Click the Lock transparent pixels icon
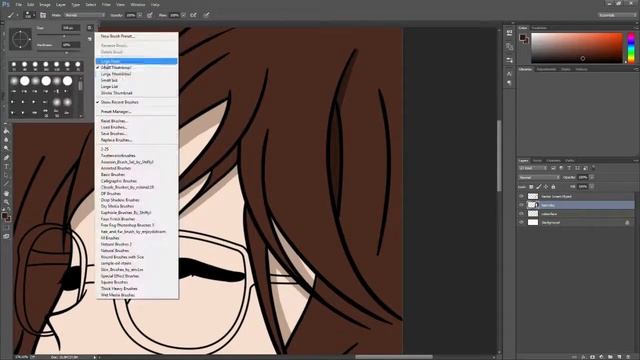The width and height of the screenshot is (640, 360). (531, 187)
